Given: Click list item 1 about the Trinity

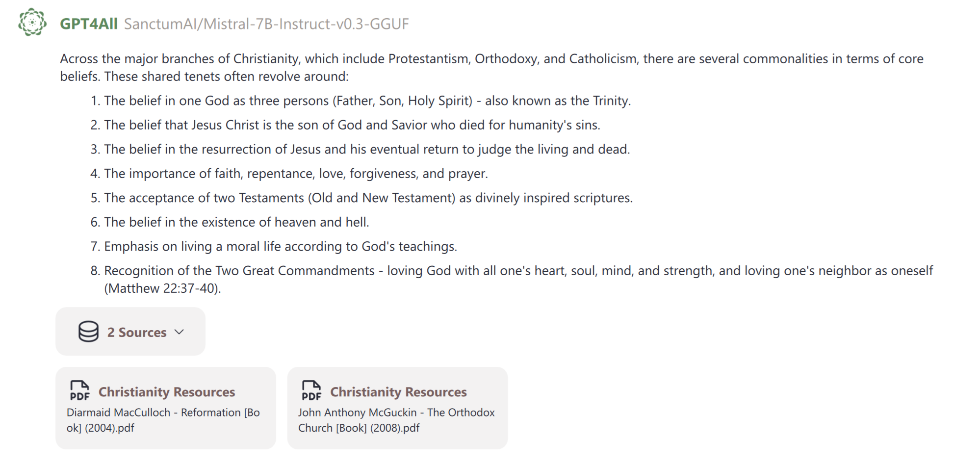Looking at the screenshot, I should coord(367,101).
